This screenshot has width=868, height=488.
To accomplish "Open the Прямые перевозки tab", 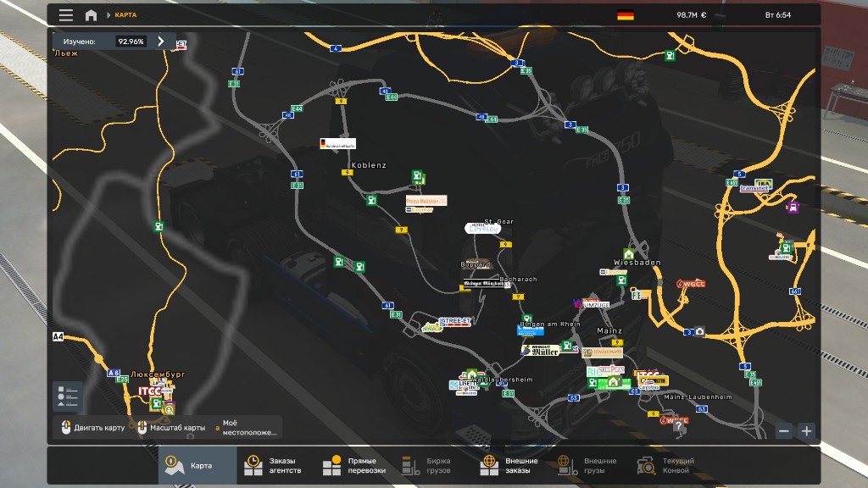I will pos(354,465).
